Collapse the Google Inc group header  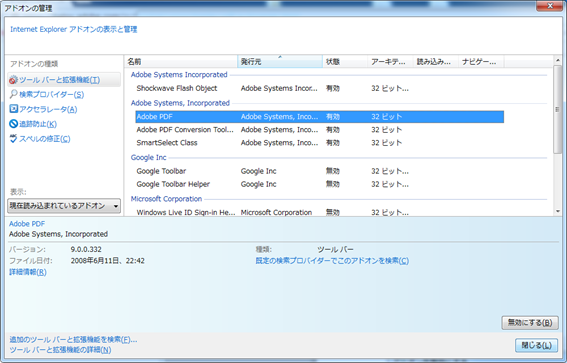(149, 157)
